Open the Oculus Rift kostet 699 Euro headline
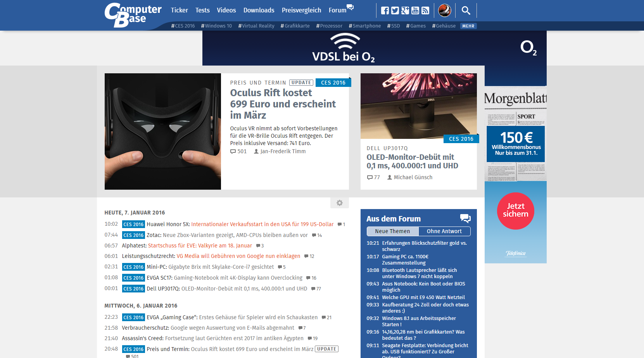Screen dimensions: 644x358 [283, 104]
